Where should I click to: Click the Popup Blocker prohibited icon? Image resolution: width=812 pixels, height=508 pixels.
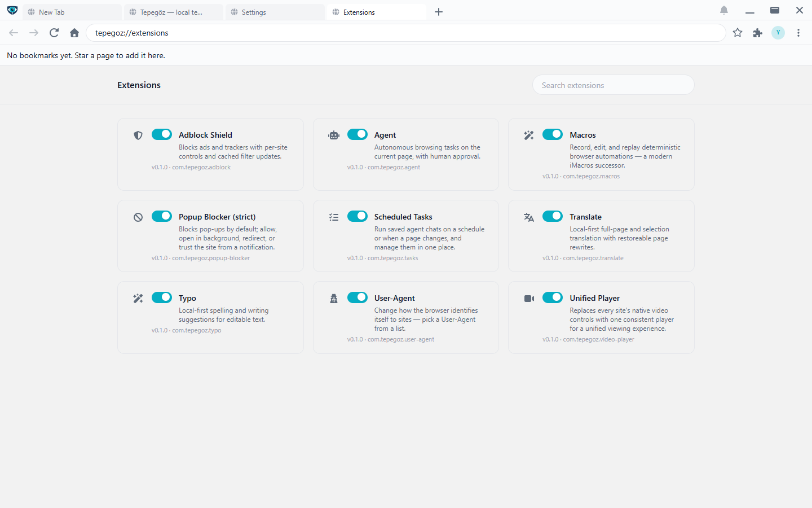(x=138, y=217)
